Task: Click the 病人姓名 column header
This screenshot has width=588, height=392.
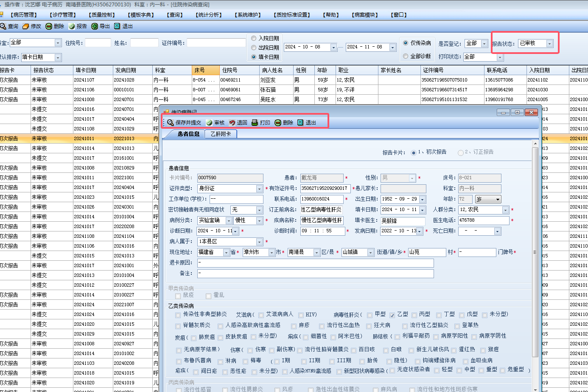Action: point(276,71)
